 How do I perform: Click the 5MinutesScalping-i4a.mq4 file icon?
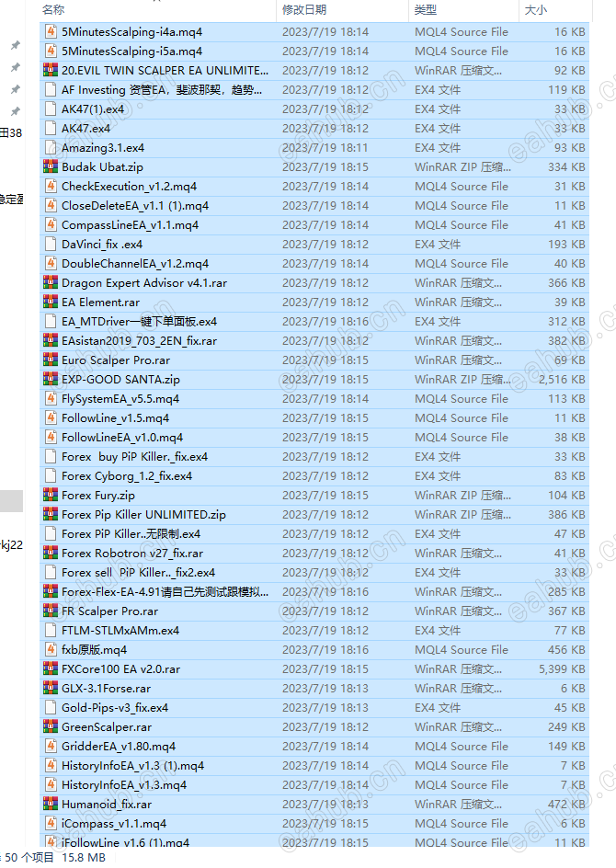(51, 31)
